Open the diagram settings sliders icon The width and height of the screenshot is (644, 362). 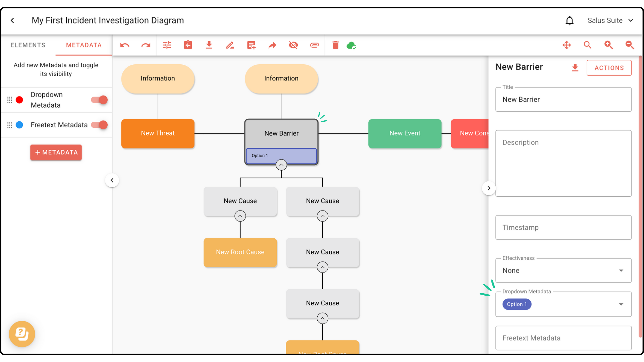coord(167,45)
